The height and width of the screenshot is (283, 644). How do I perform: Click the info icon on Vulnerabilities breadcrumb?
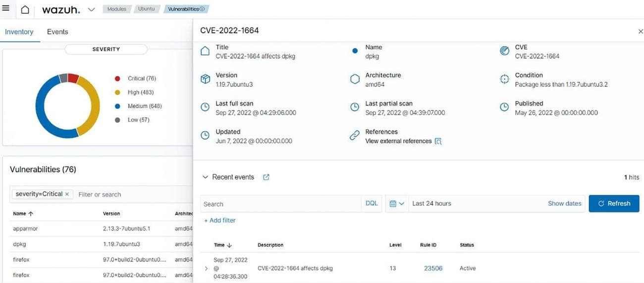coord(202,9)
